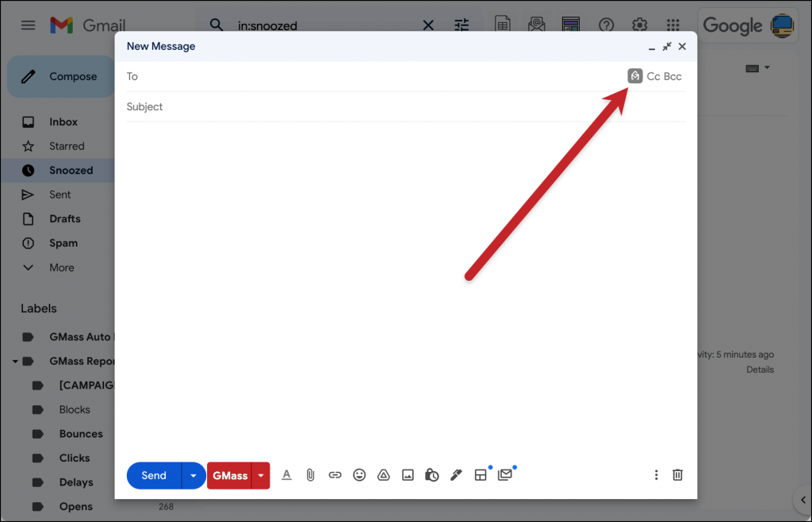The width and height of the screenshot is (812, 522).
Task: Discard draft with the trash icon
Action: tap(677, 474)
